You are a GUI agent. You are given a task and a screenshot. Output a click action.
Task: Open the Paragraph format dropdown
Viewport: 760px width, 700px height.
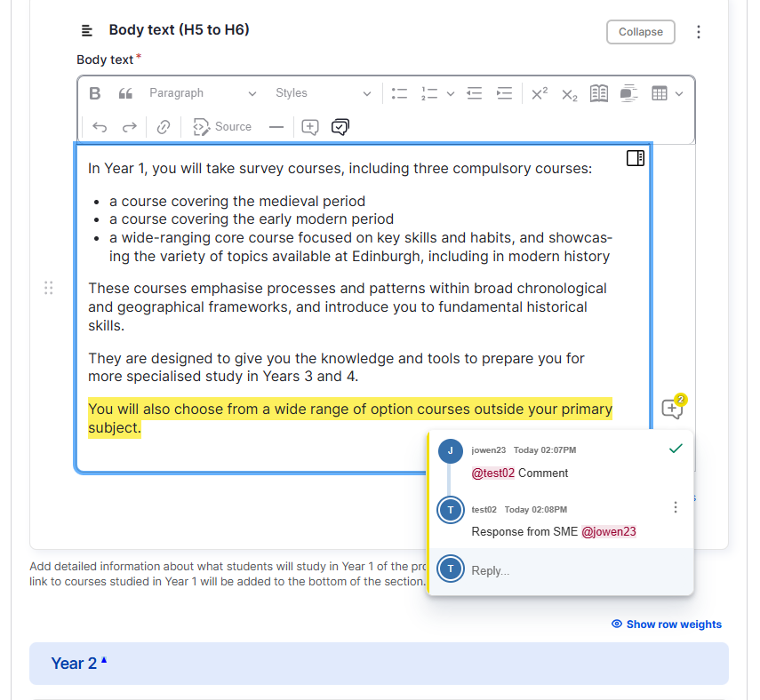click(x=203, y=92)
